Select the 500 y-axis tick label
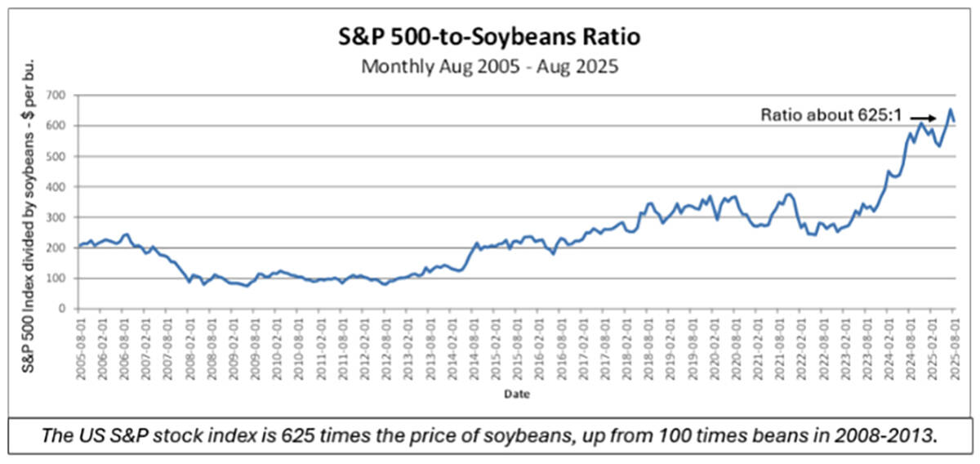 pyautogui.click(x=56, y=156)
